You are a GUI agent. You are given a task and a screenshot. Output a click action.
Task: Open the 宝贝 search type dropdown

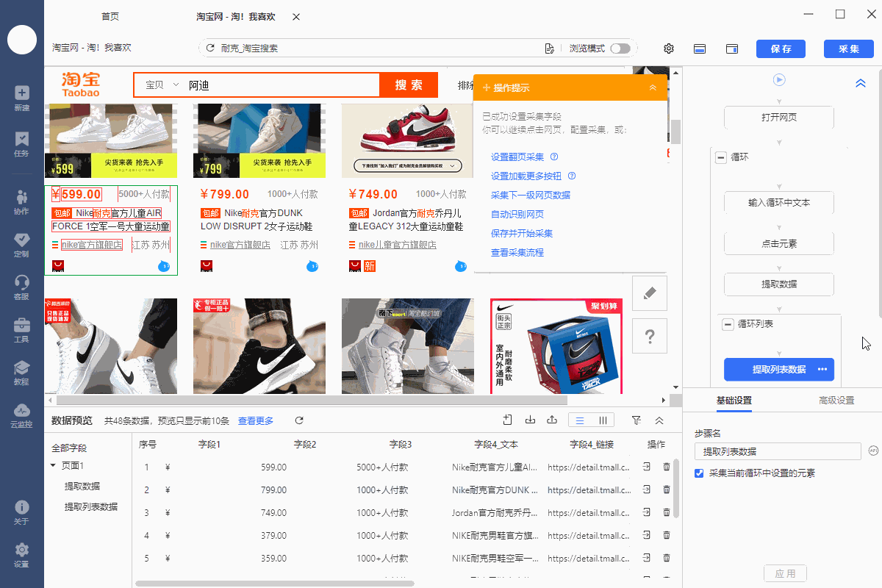162,85
